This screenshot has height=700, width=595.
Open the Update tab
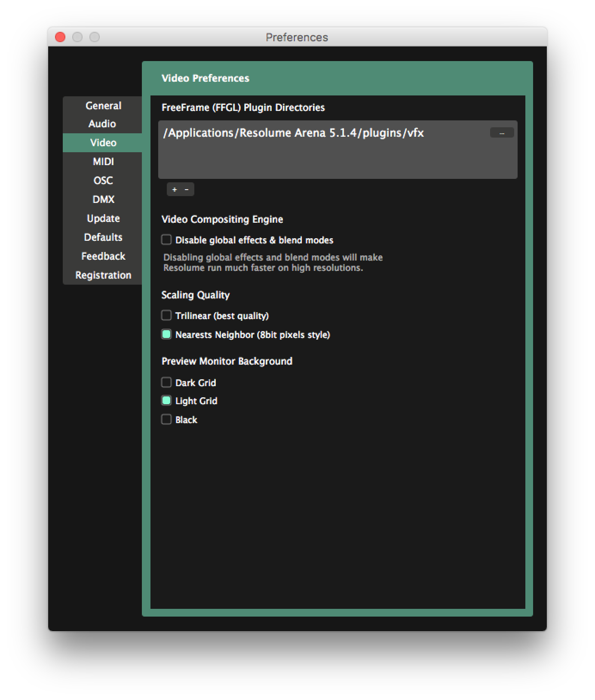(x=103, y=218)
